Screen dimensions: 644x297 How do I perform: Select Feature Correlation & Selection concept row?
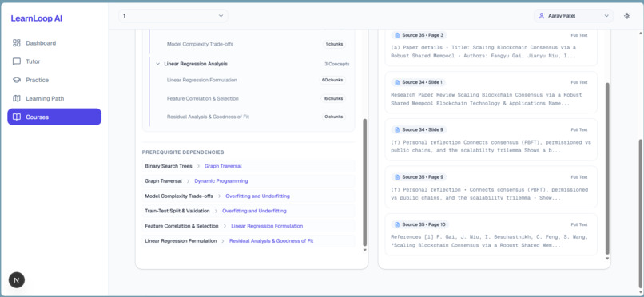(x=256, y=98)
